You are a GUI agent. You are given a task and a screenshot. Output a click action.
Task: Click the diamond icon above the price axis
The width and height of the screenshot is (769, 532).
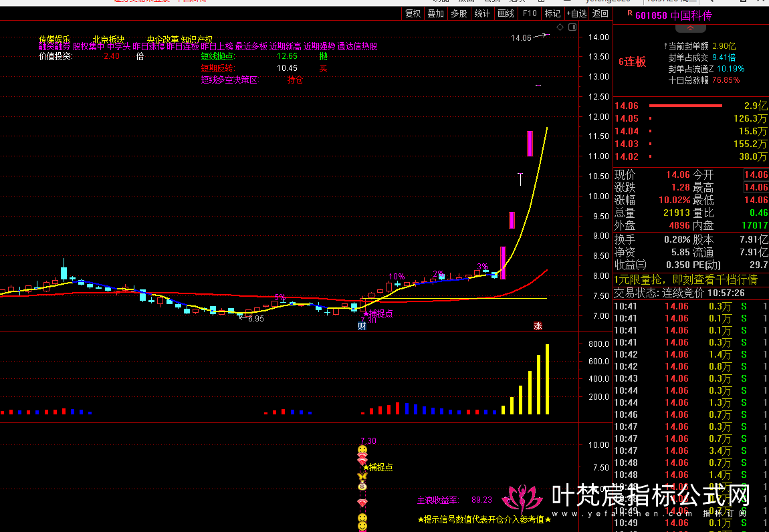coord(560,27)
